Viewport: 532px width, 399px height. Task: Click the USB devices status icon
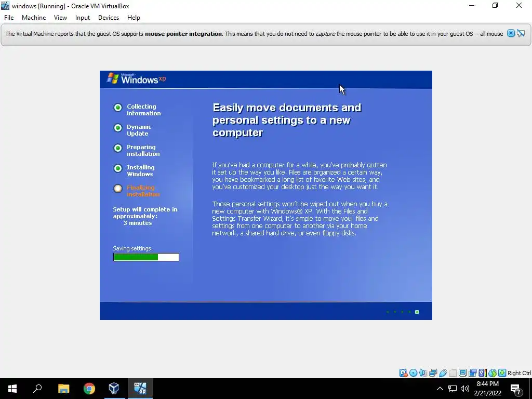tap(443, 373)
